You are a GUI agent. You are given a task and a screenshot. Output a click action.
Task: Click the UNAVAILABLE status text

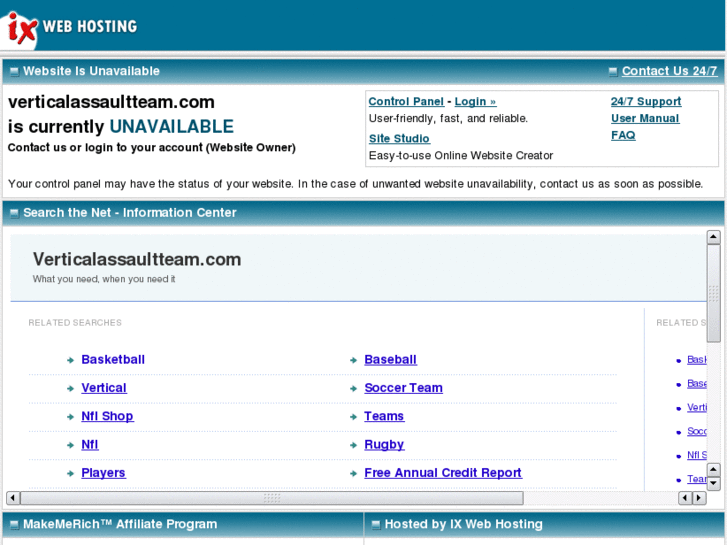point(172,127)
